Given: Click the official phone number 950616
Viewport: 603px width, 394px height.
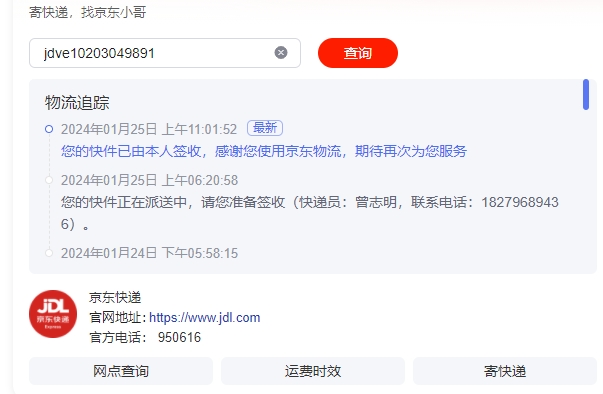Looking at the screenshot, I should click(179, 337).
